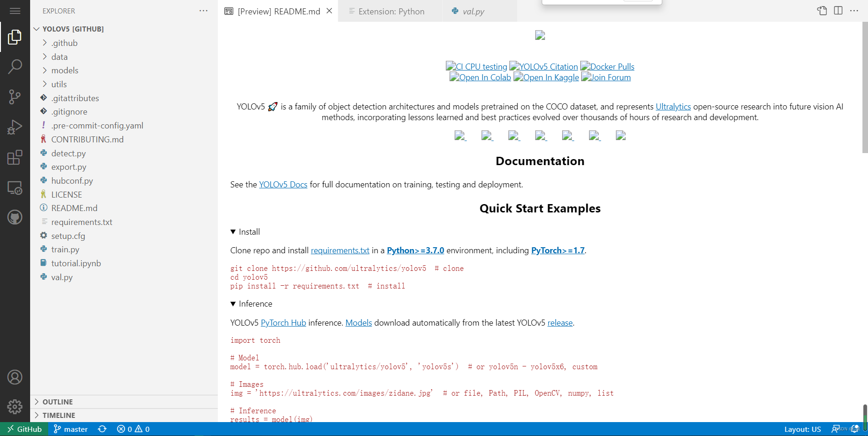Open the Extensions view

pyautogui.click(x=15, y=157)
